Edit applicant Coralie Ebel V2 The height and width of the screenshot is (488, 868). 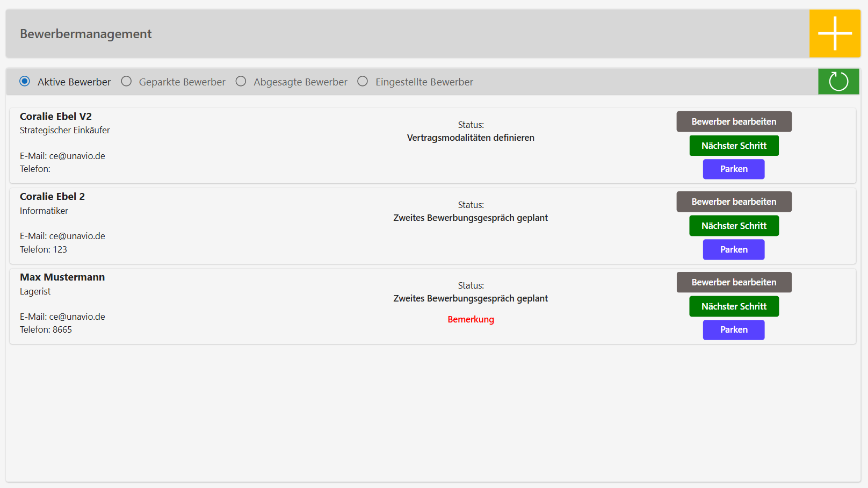pos(734,121)
